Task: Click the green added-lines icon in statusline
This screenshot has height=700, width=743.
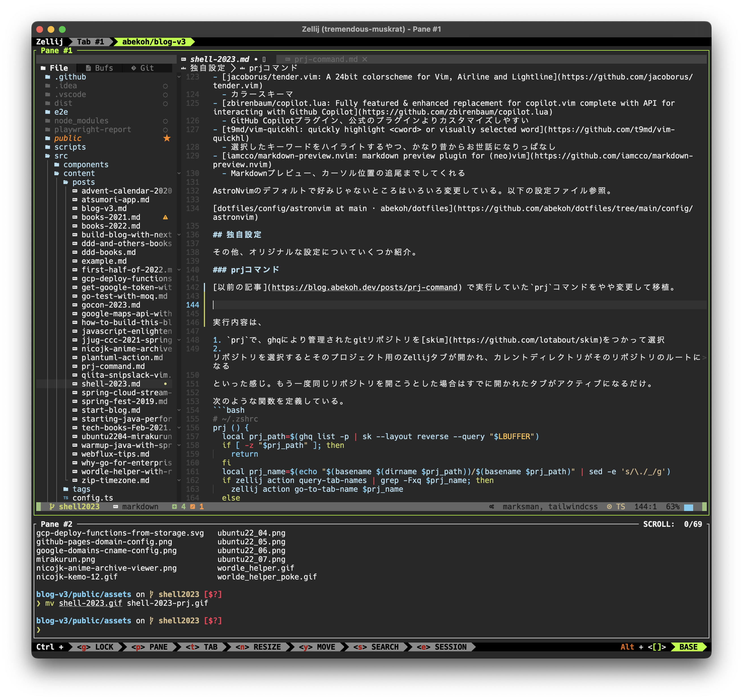Action: [174, 506]
